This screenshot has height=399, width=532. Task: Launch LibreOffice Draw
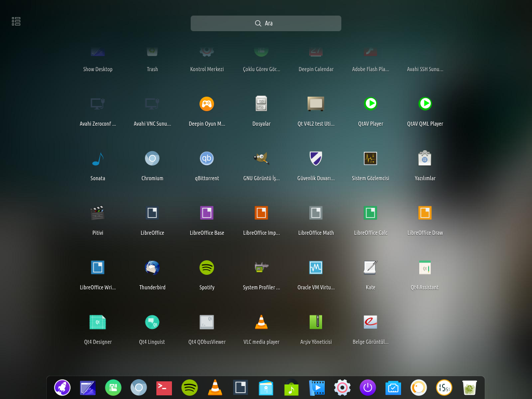tap(425, 213)
